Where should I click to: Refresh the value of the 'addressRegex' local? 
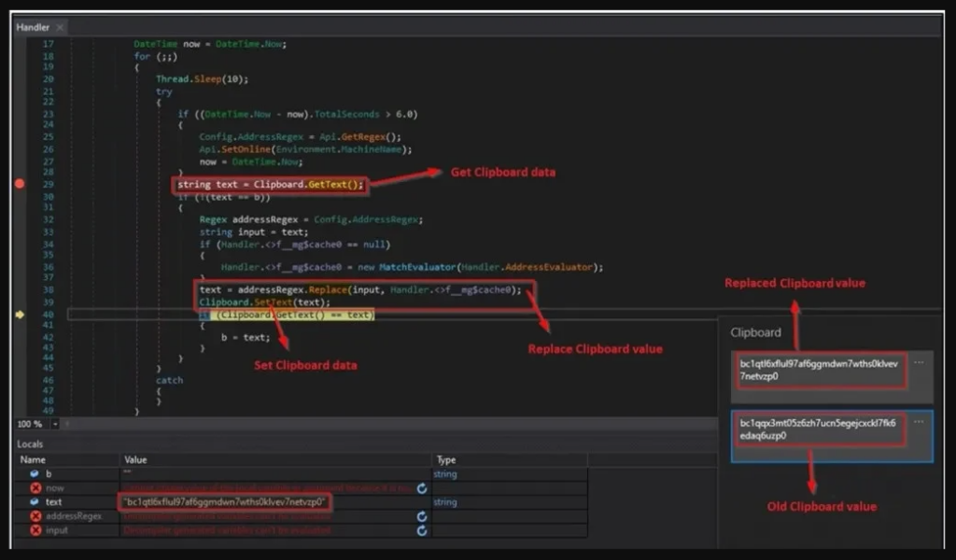point(422,516)
